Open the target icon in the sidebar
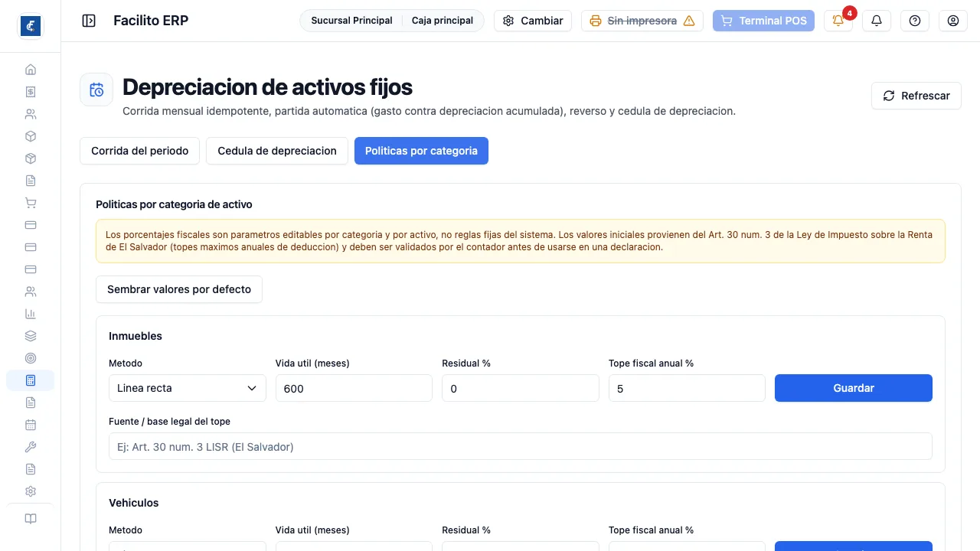This screenshot has height=551, width=980. (31, 358)
